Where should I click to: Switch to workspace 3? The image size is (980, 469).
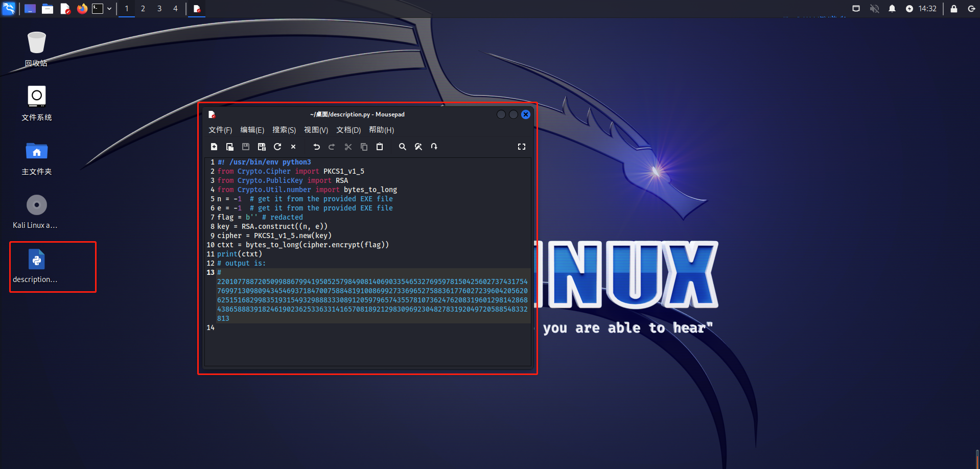pyautogui.click(x=159, y=9)
